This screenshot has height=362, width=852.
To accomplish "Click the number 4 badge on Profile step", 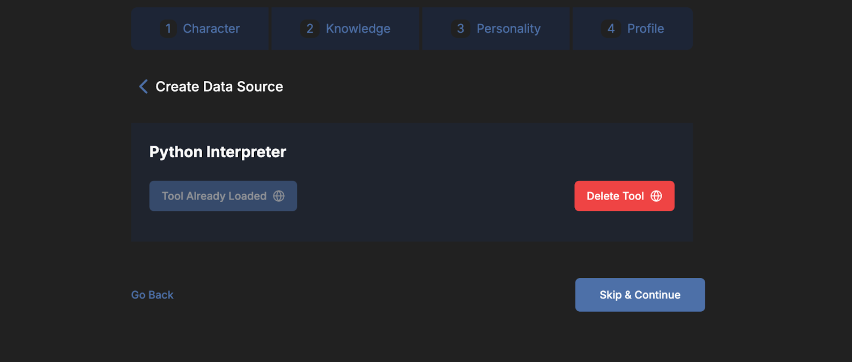I will 611,29.
